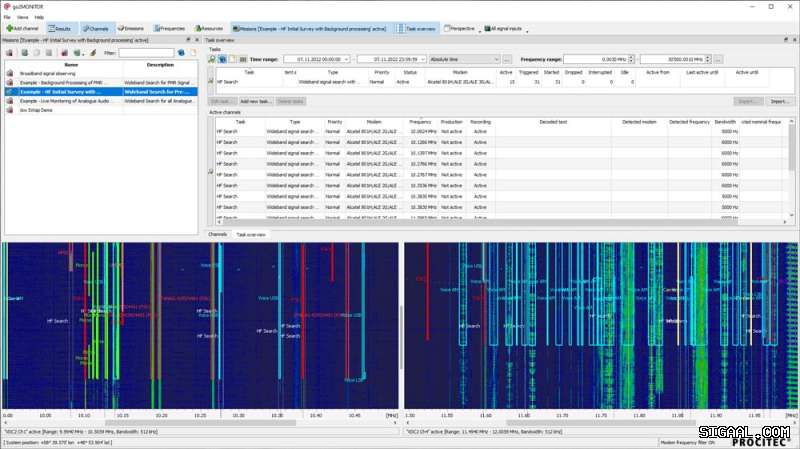800x449 pixels.
Task: Click the Active channels horizontal scrollbar
Action: pos(502,222)
